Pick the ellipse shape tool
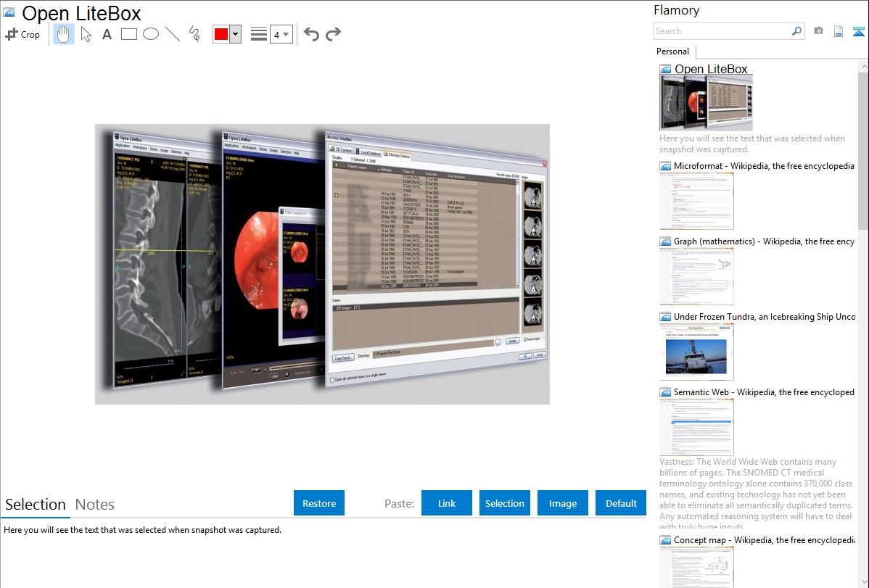869x588 pixels. coord(151,34)
